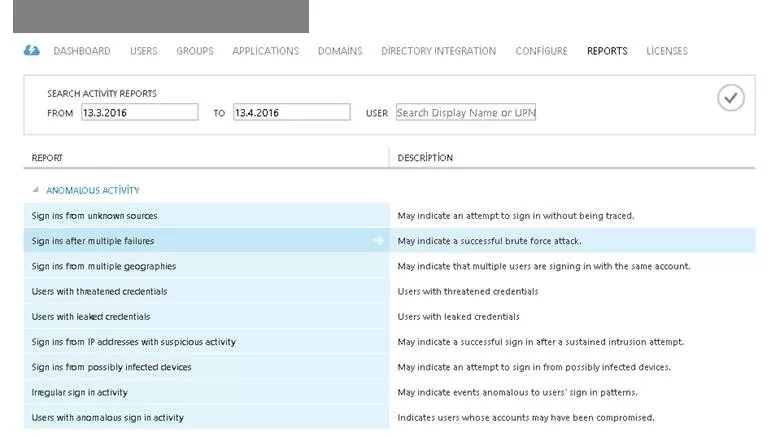Click description 'Indicates users whose accounts may have been compromised.'
This screenshot has height=437, width=780.
pos(526,418)
